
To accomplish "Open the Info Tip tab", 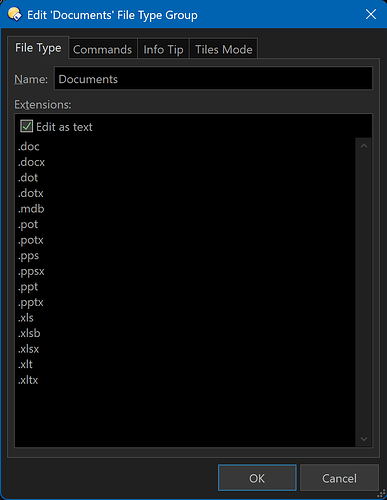I will [163, 50].
